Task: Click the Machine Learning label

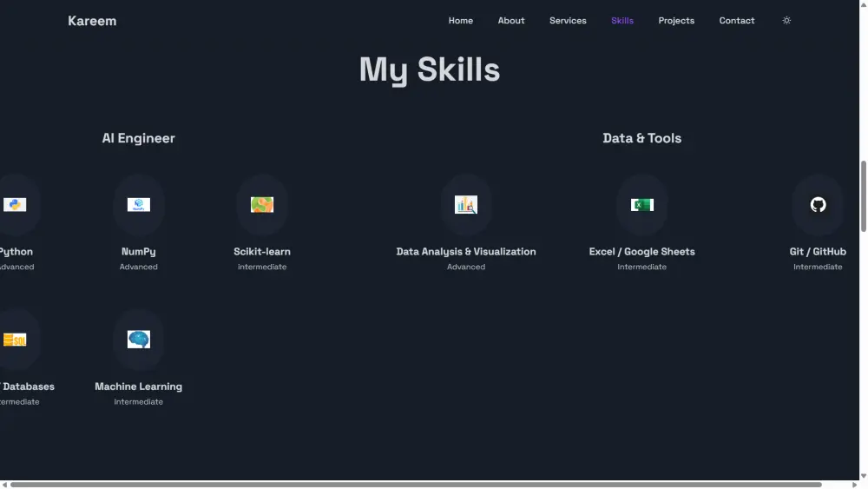Action: [x=138, y=387]
